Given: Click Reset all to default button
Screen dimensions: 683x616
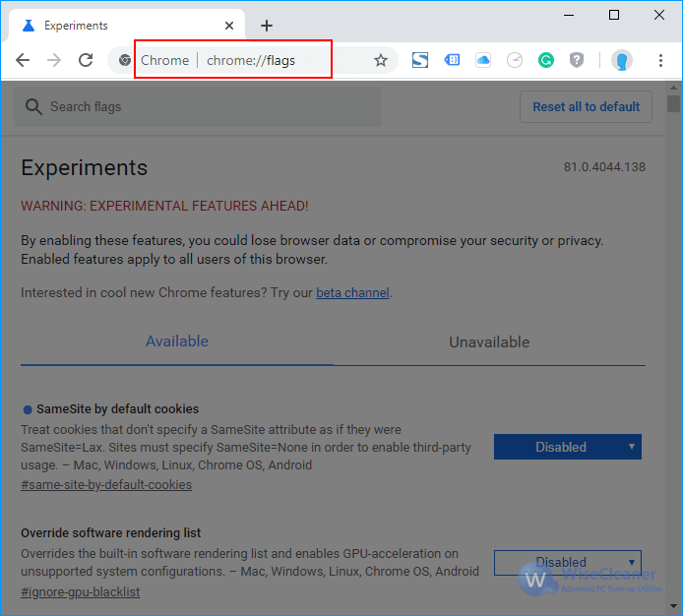Looking at the screenshot, I should 586,106.
